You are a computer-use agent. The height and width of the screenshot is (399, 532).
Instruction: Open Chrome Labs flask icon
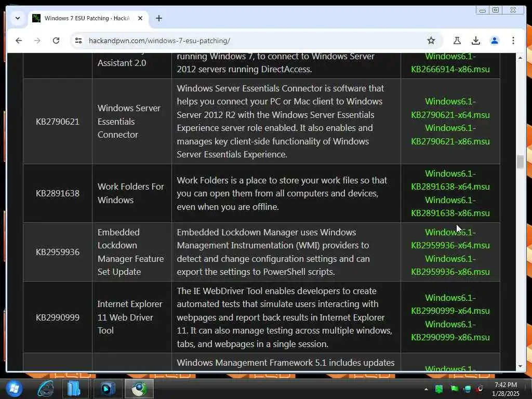click(457, 41)
